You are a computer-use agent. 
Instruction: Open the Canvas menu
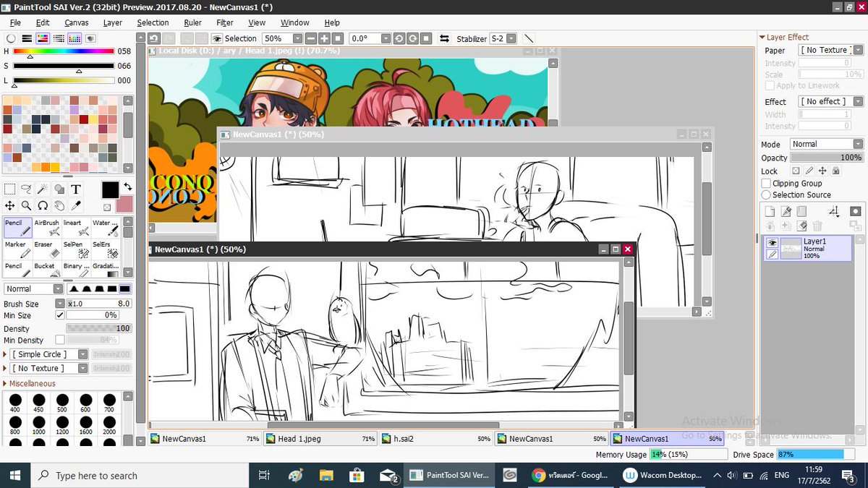pos(77,22)
